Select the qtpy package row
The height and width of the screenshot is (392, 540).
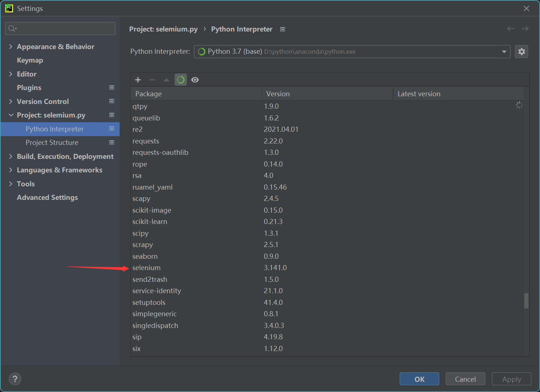pos(327,106)
